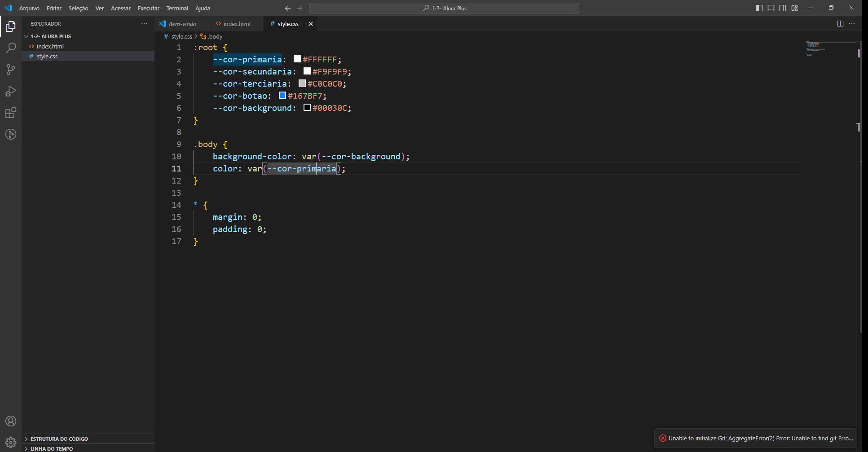Switch to the index.html tab
The width and height of the screenshot is (868, 452).
[237, 24]
